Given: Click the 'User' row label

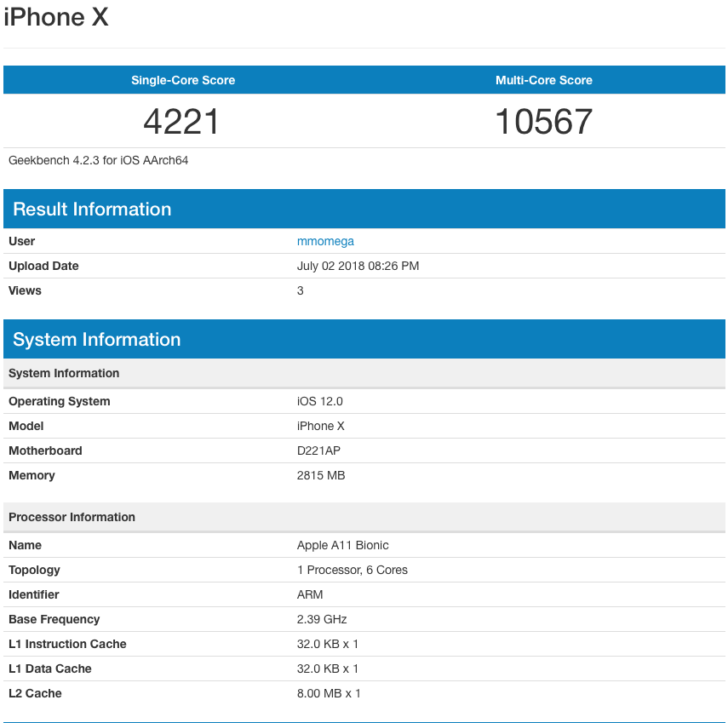Looking at the screenshot, I should [x=22, y=242].
